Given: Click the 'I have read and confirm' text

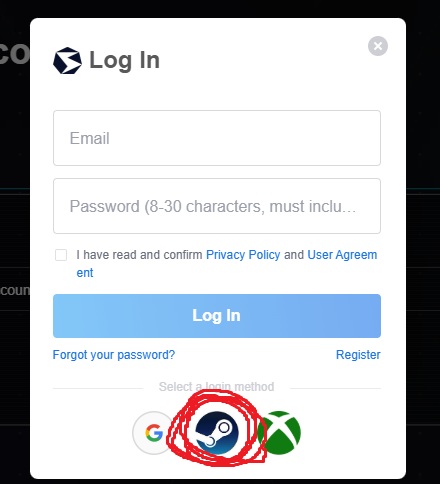Looking at the screenshot, I should click(x=139, y=255).
